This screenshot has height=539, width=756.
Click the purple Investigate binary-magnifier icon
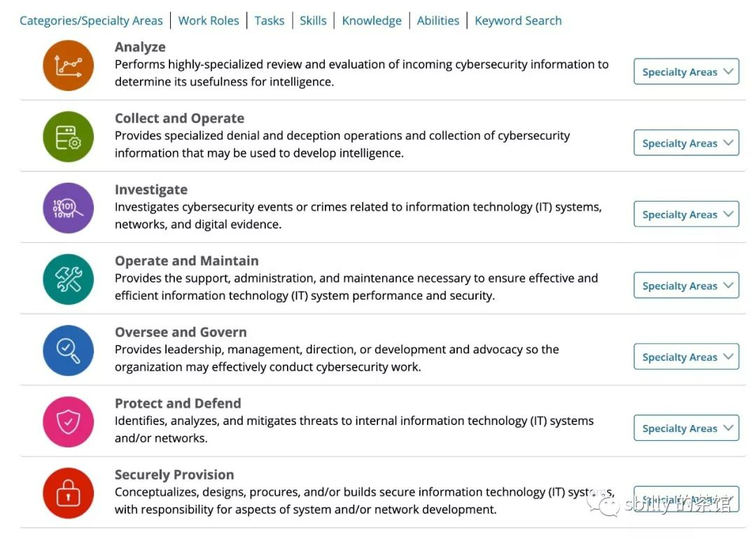[x=68, y=208]
